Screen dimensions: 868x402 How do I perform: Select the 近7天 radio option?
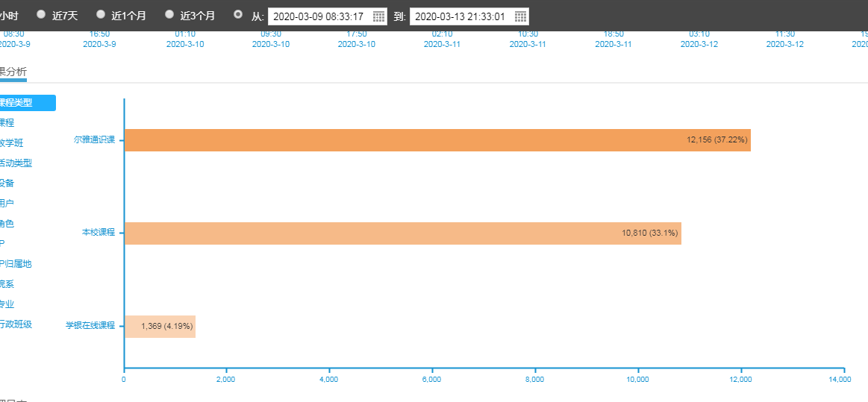pyautogui.click(x=41, y=14)
